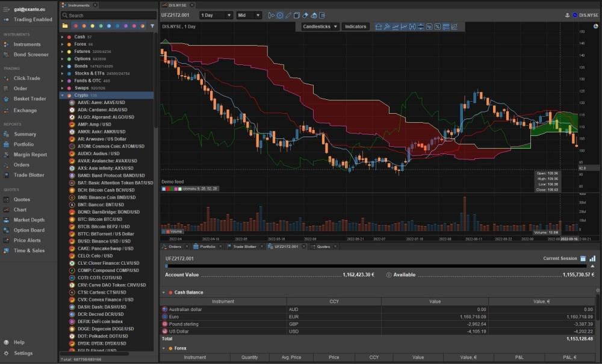Image resolution: width=602 pixels, height=364 pixels.
Task: Toggle the yellow Futures filter dot
Action: 92,26
